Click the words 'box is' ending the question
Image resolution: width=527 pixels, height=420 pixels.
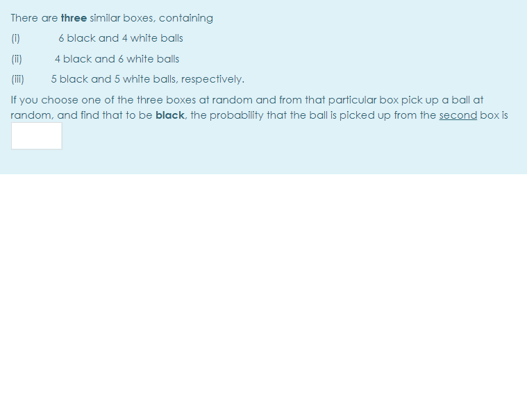494,115
